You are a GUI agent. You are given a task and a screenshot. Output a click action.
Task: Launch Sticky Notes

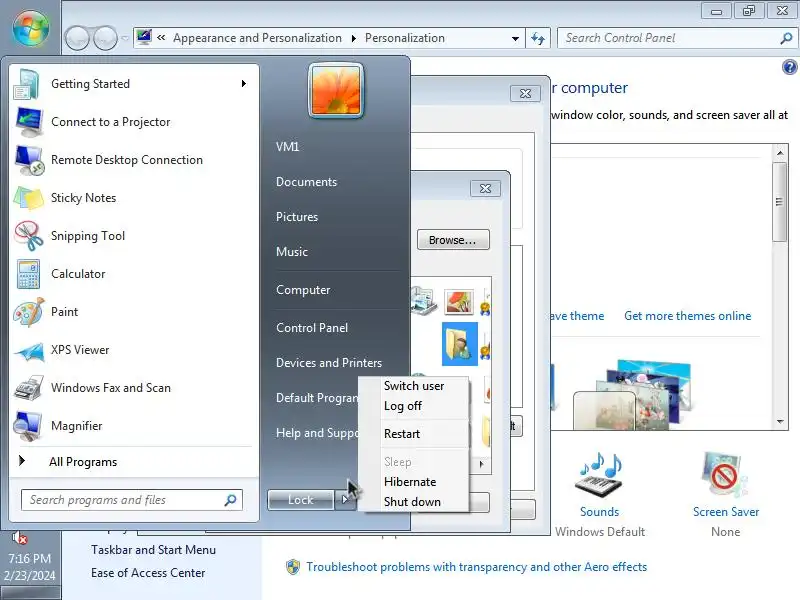tap(134, 198)
